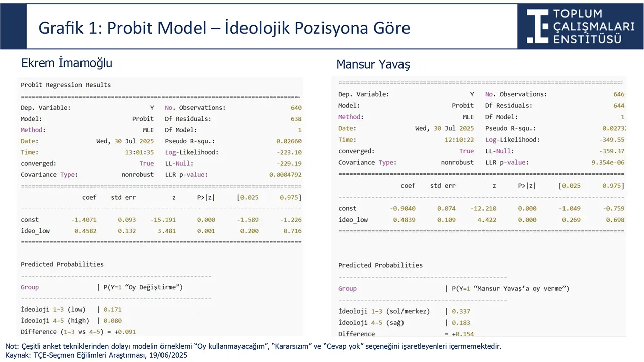This screenshot has height=362, width=644.
Task: Click the 'Not: Çeşitli anket tekniklerinden' footnote
Action: (x=254, y=346)
